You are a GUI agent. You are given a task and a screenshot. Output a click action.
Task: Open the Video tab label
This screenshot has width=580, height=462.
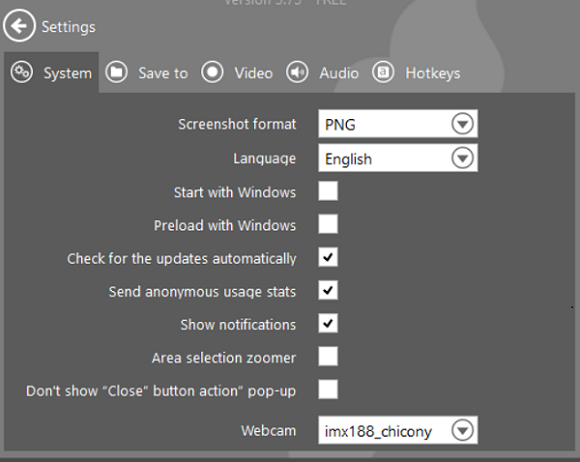pyautogui.click(x=254, y=73)
